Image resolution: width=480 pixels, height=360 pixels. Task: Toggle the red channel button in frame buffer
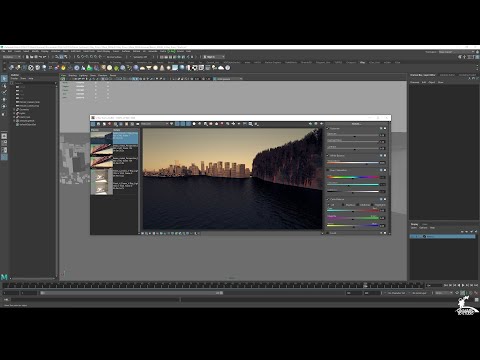coord(177,124)
